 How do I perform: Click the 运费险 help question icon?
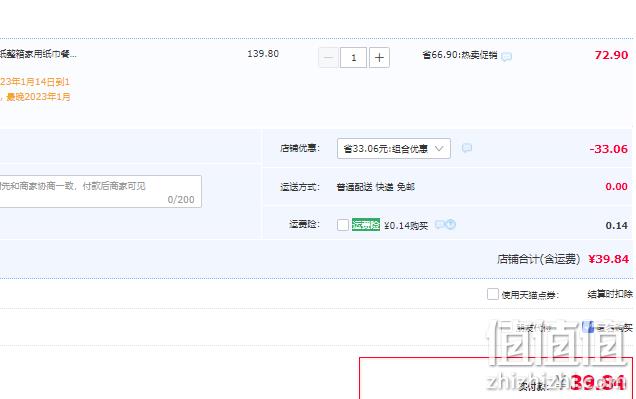click(x=451, y=224)
